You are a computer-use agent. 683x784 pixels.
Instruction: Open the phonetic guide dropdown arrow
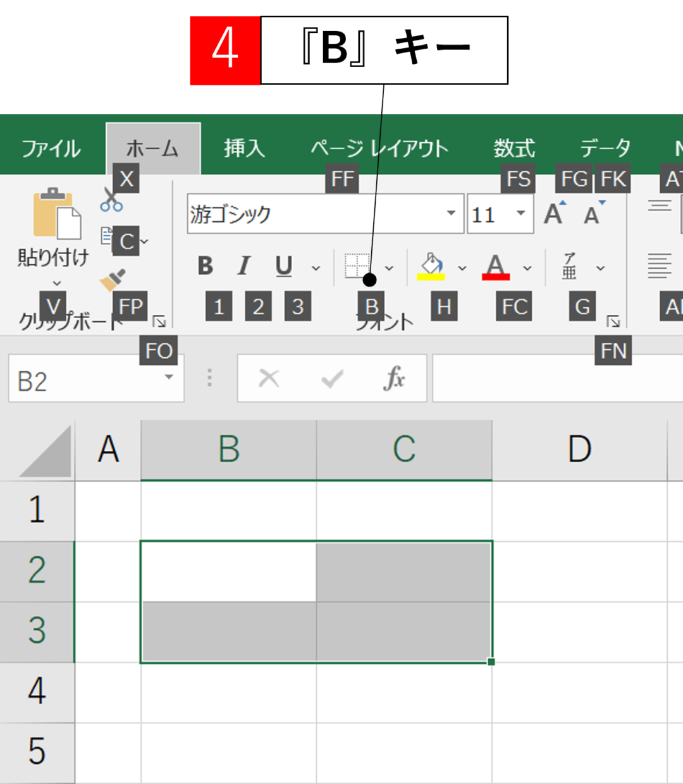pyautogui.click(x=600, y=268)
